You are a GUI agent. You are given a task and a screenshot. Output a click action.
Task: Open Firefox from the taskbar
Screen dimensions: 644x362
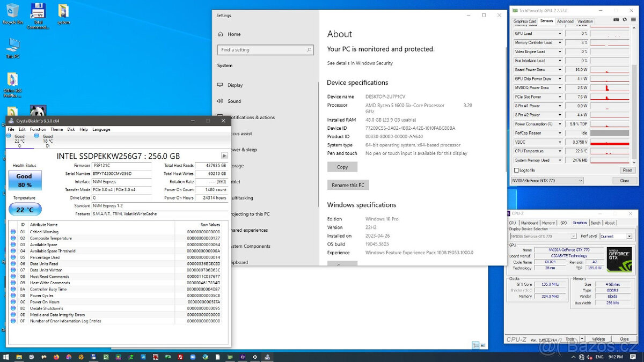[56, 357]
